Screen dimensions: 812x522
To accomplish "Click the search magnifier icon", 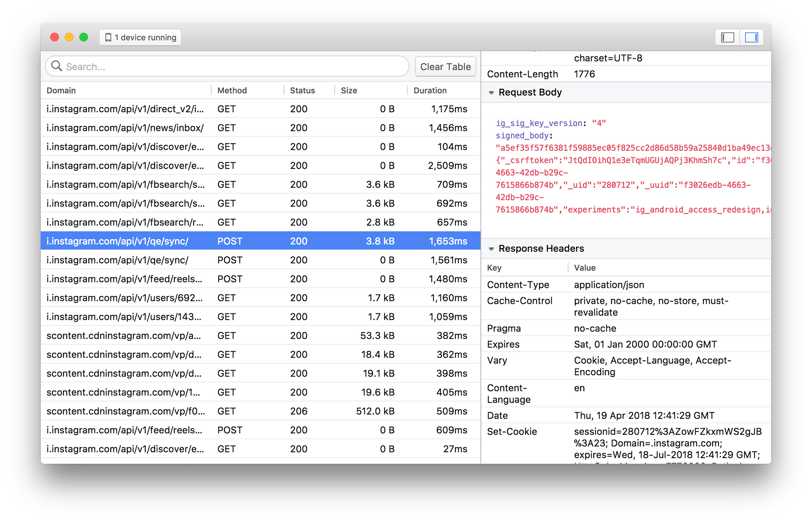I will (x=57, y=66).
